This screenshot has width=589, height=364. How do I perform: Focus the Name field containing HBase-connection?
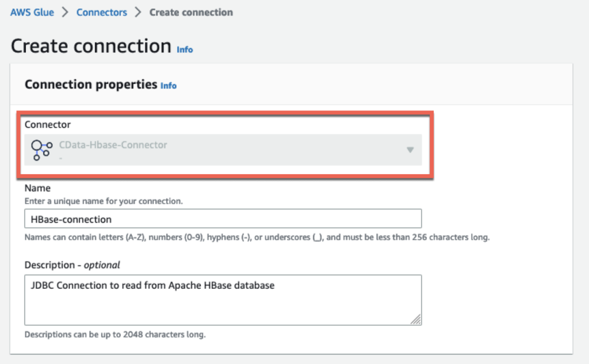(x=223, y=219)
